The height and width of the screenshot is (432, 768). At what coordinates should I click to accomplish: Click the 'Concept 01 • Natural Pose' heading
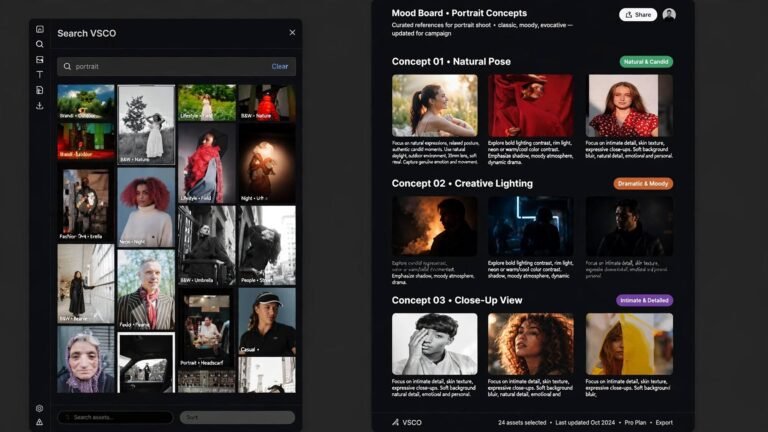point(451,62)
